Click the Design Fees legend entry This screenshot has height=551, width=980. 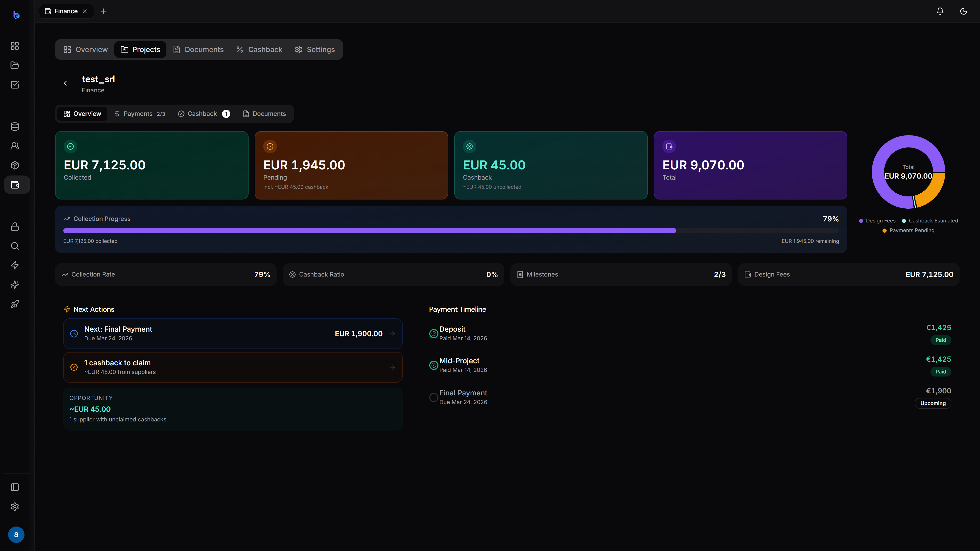pyautogui.click(x=877, y=221)
